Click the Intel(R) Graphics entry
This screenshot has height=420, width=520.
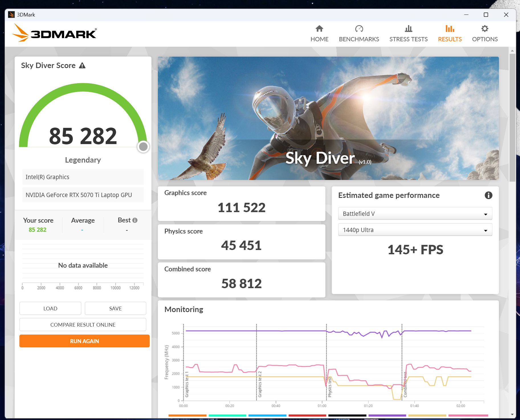click(x=83, y=177)
